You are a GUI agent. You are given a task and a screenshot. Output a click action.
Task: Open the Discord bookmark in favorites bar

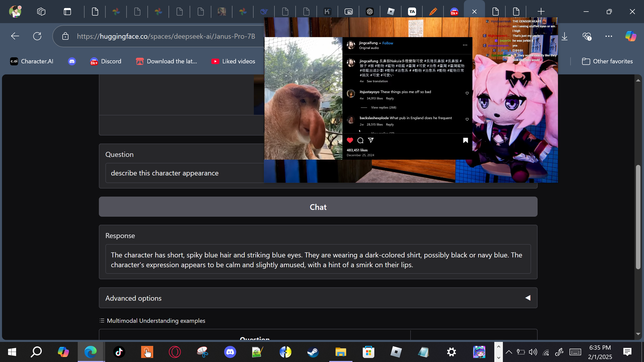(106, 61)
